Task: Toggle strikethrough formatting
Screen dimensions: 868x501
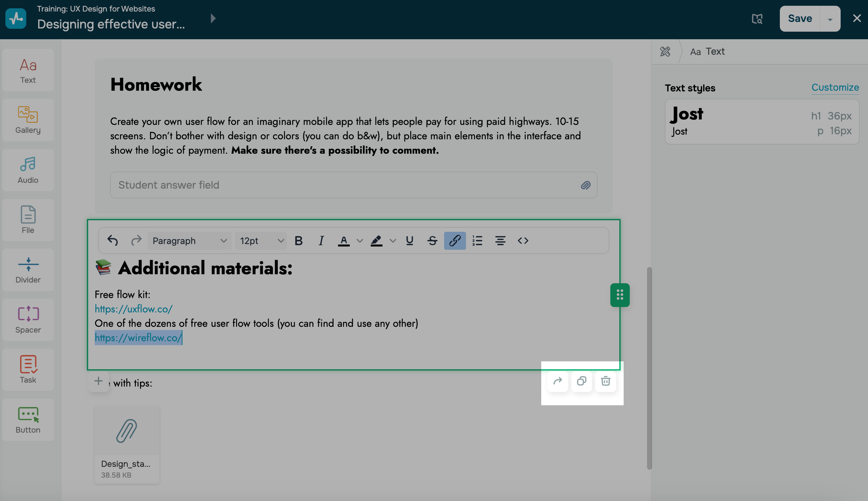Action: (432, 240)
